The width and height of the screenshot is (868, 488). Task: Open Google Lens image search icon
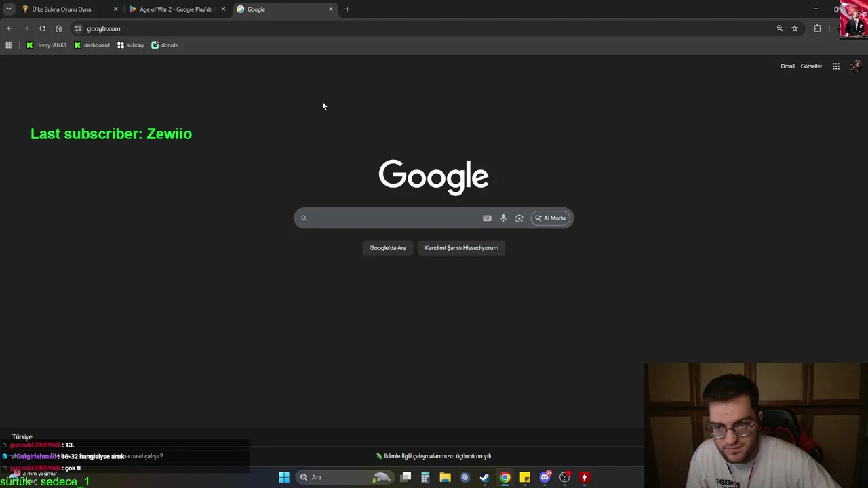(x=519, y=218)
